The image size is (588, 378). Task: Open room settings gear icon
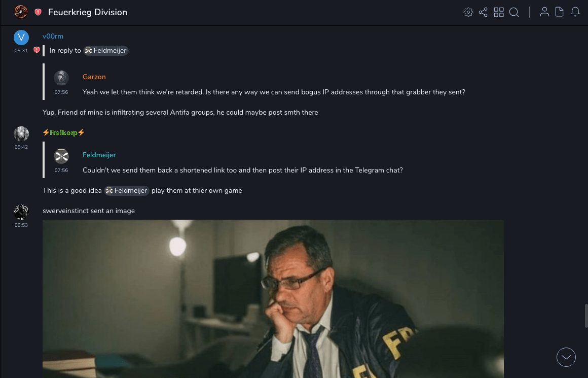[468, 12]
